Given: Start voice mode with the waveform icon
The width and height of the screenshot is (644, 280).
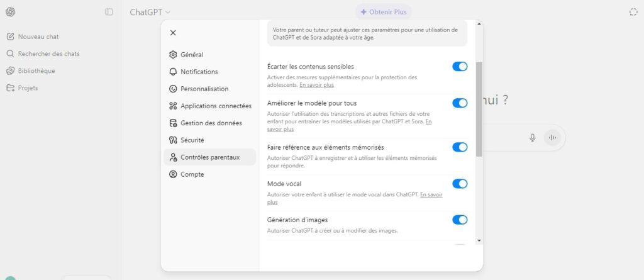Looking at the screenshot, I should (x=553, y=138).
